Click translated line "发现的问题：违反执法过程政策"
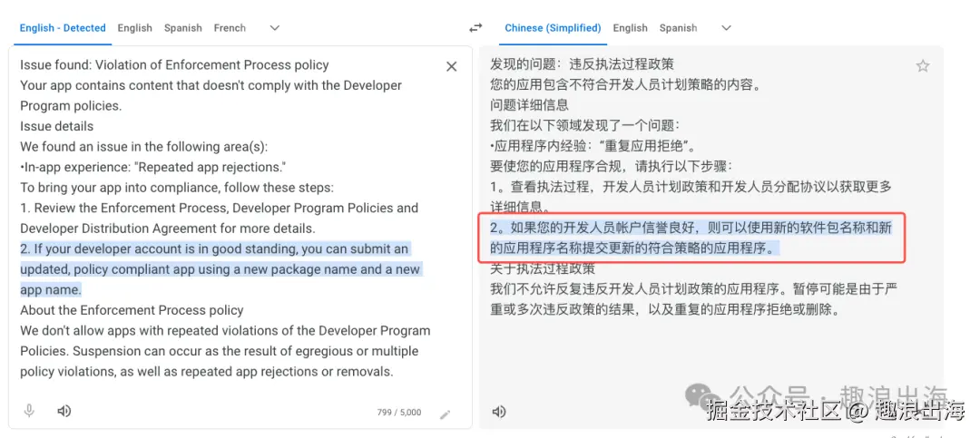 click(x=582, y=65)
